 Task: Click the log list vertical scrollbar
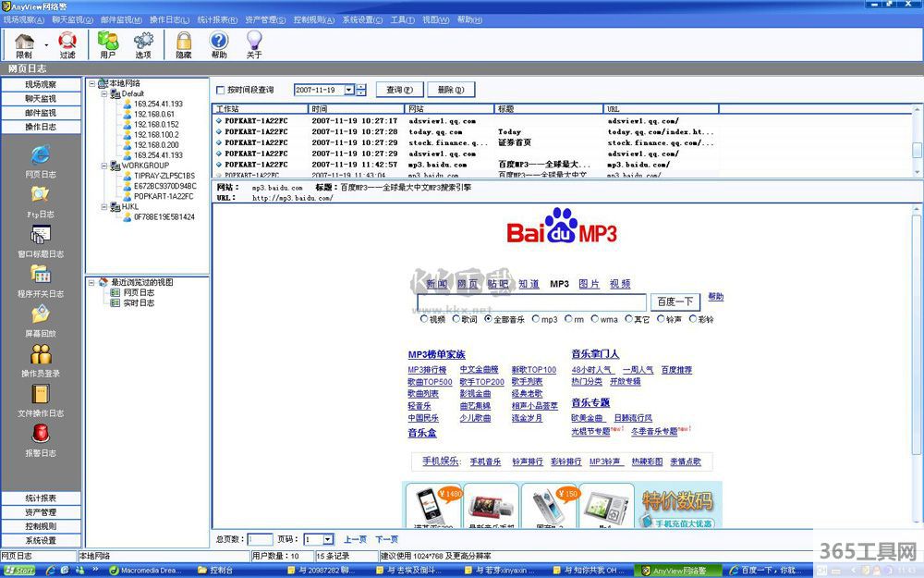(917, 148)
